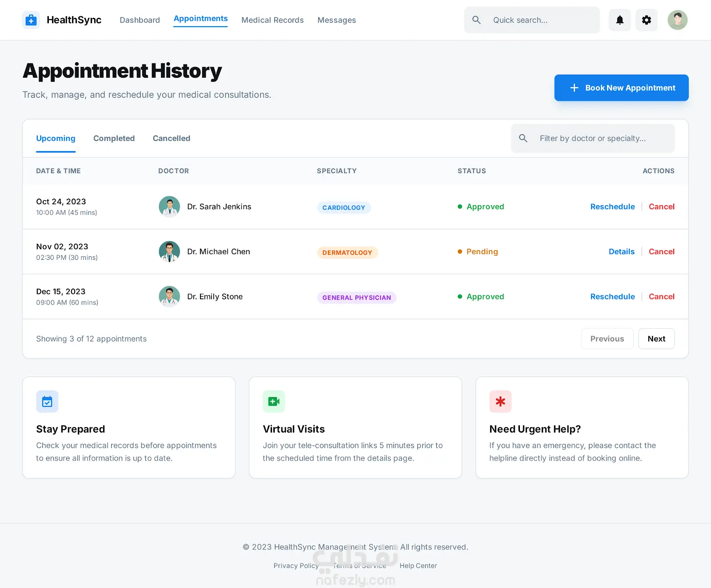711x588 pixels.
Task: Click the urgent help asterisk icon
Action: pyautogui.click(x=500, y=401)
